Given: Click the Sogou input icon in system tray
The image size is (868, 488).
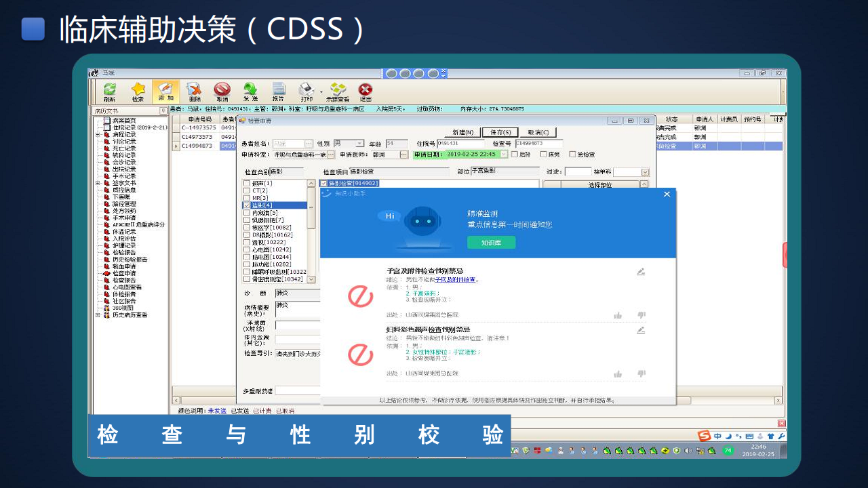Looking at the screenshot, I should coord(705,436).
